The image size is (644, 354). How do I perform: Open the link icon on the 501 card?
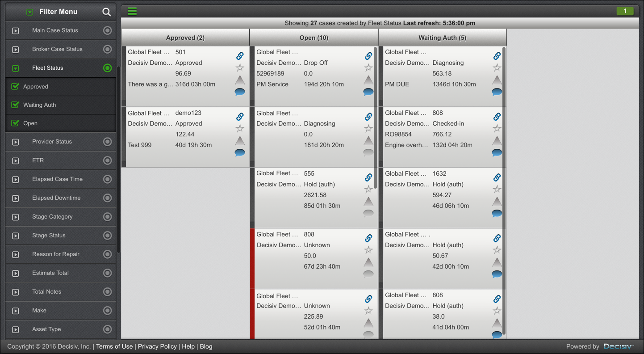coord(240,56)
